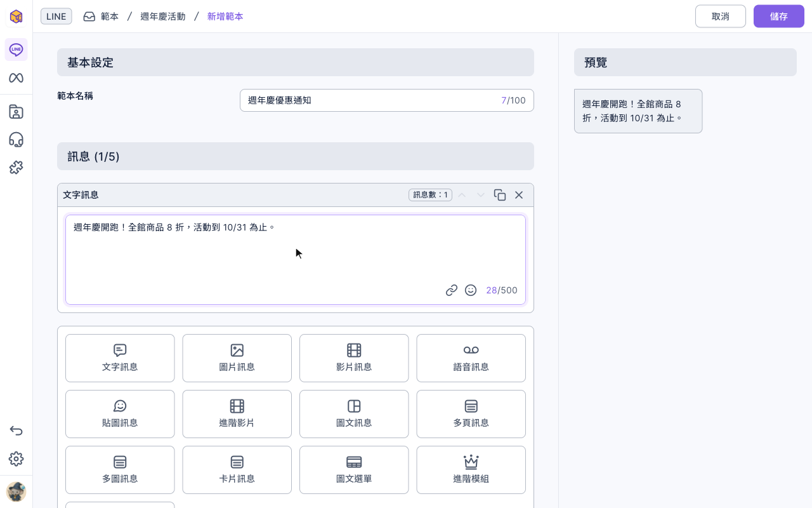Remove the text message block
812x508 pixels.
click(x=519, y=195)
